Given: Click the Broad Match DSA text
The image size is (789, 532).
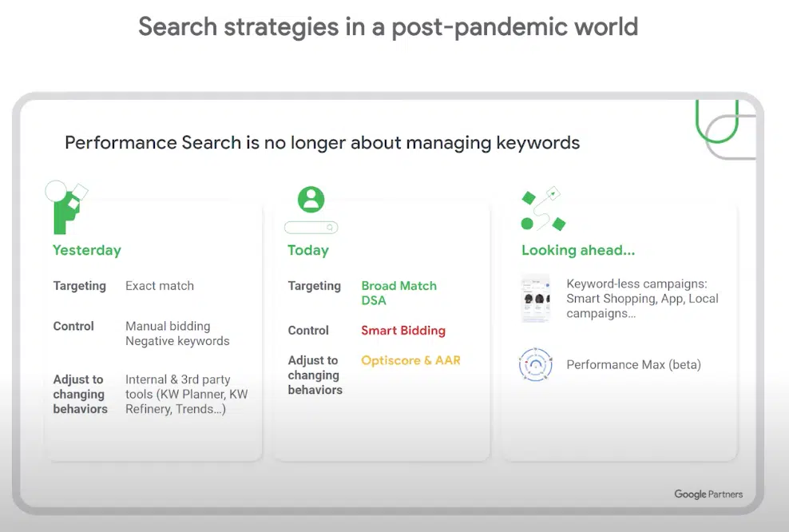Looking at the screenshot, I should [398, 293].
